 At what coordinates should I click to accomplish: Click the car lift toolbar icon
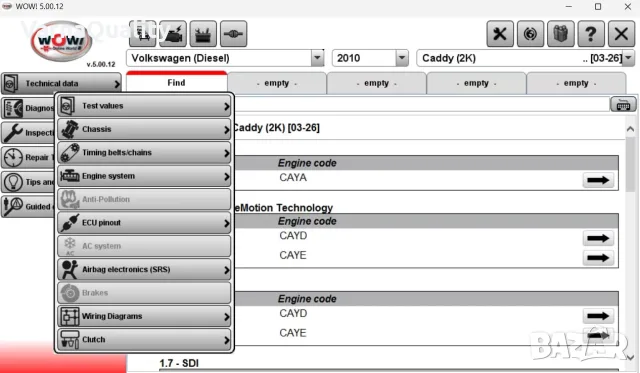(142, 34)
